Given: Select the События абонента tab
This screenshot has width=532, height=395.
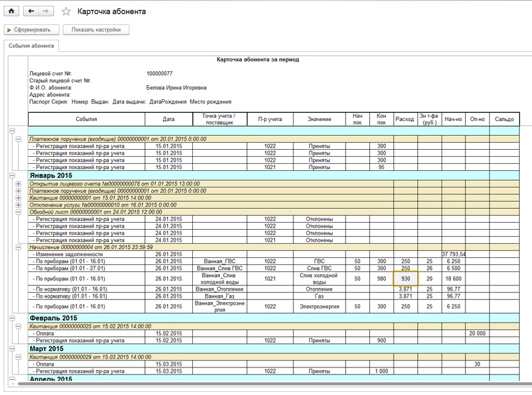Looking at the screenshot, I should pos(31,45).
